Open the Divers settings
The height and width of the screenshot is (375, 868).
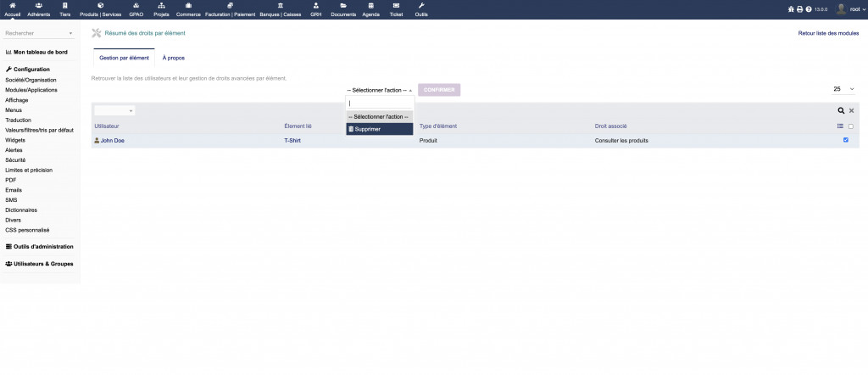(14, 220)
